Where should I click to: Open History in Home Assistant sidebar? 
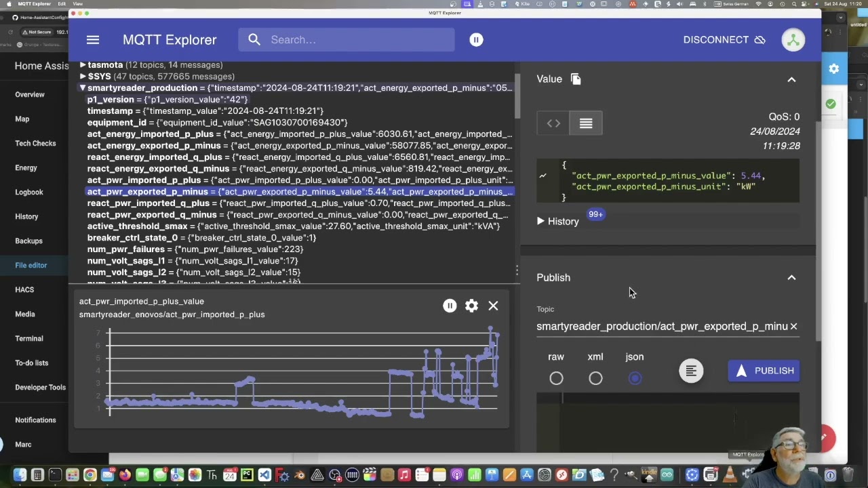point(26,217)
